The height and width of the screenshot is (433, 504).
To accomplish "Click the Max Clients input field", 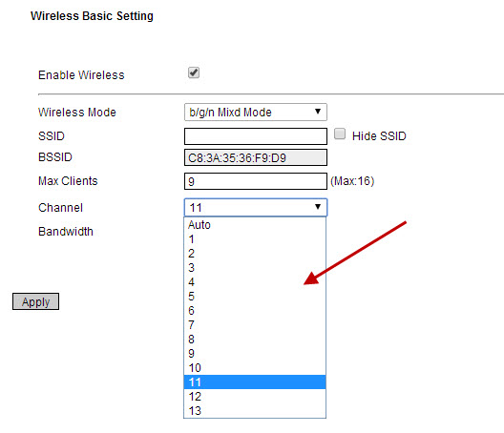I will tap(256, 181).
